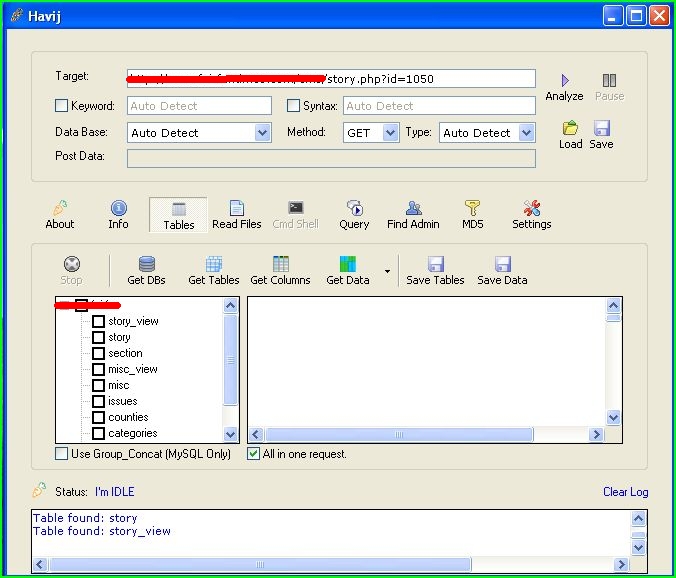Click the Target URL field
Screen dimensions: 676x578
tap(331, 78)
